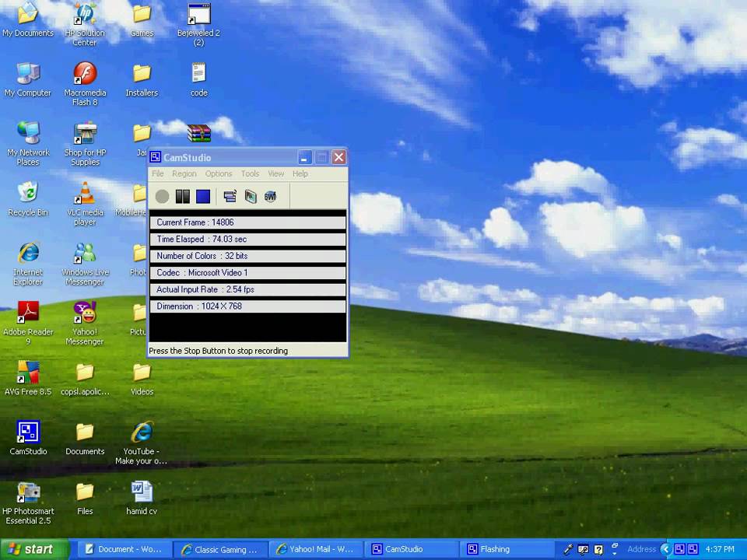
Task: Select the hamid cv document icon
Action: tap(142, 498)
